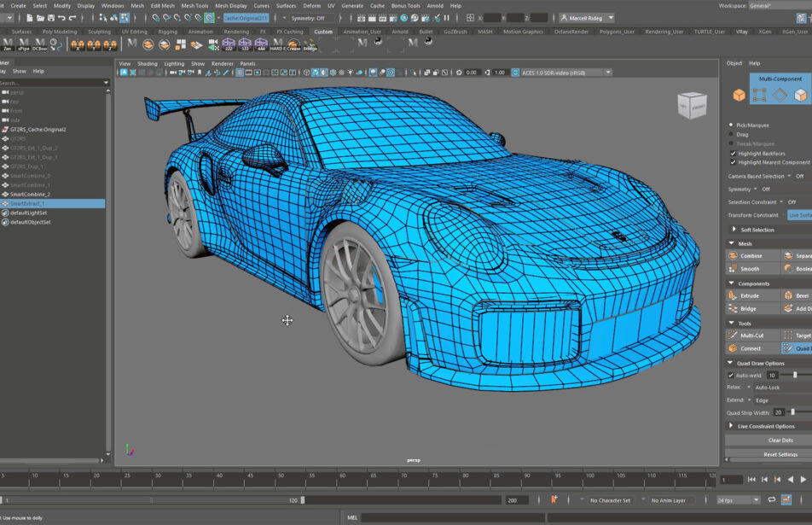The height and width of the screenshot is (525, 812).
Task: Select the edge component mode icon
Action: click(x=780, y=95)
